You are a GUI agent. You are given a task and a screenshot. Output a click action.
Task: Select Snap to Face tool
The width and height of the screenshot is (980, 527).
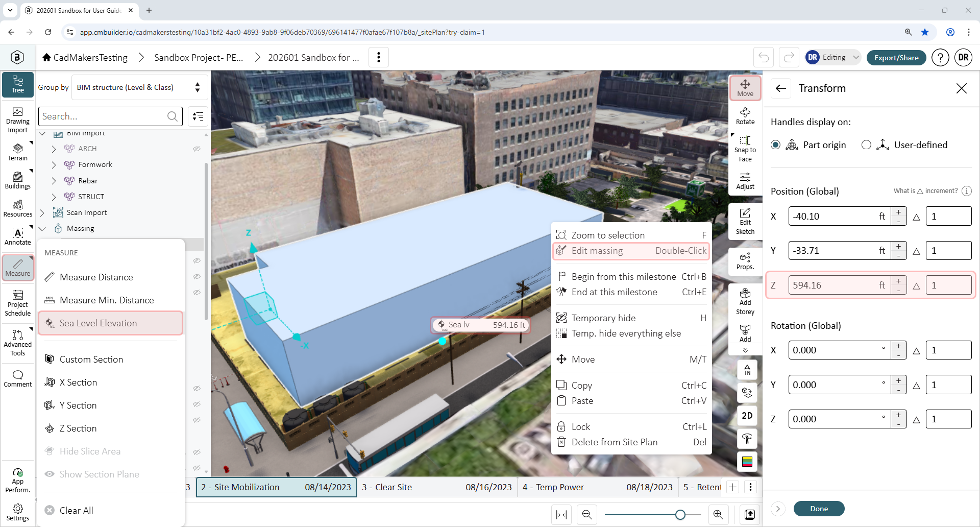745,149
